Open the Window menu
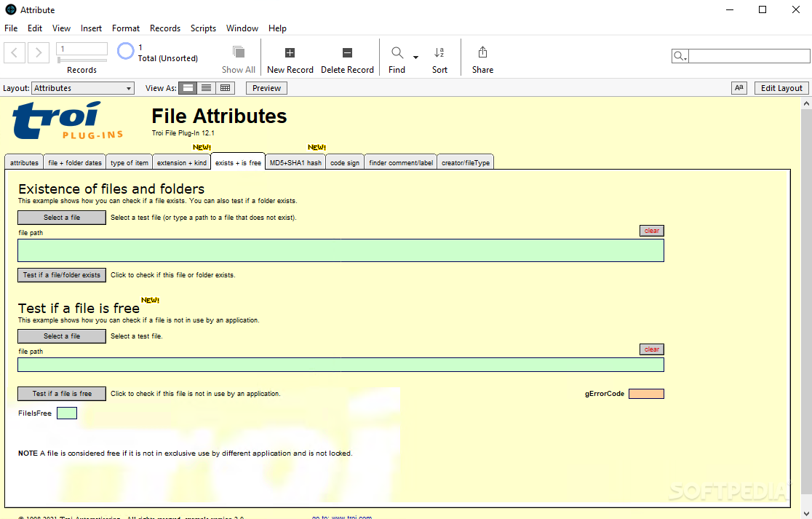Viewport: 812px width, 519px height. (242, 28)
